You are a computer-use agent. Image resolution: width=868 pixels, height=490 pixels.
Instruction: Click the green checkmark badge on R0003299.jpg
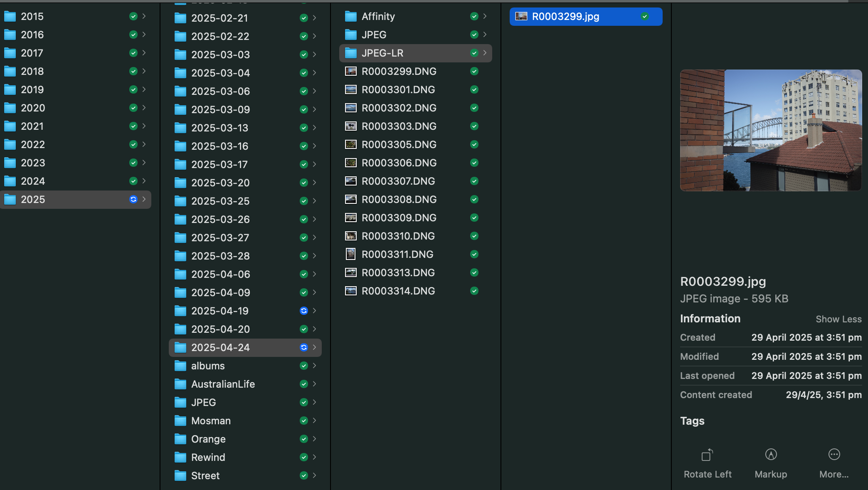click(645, 16)
